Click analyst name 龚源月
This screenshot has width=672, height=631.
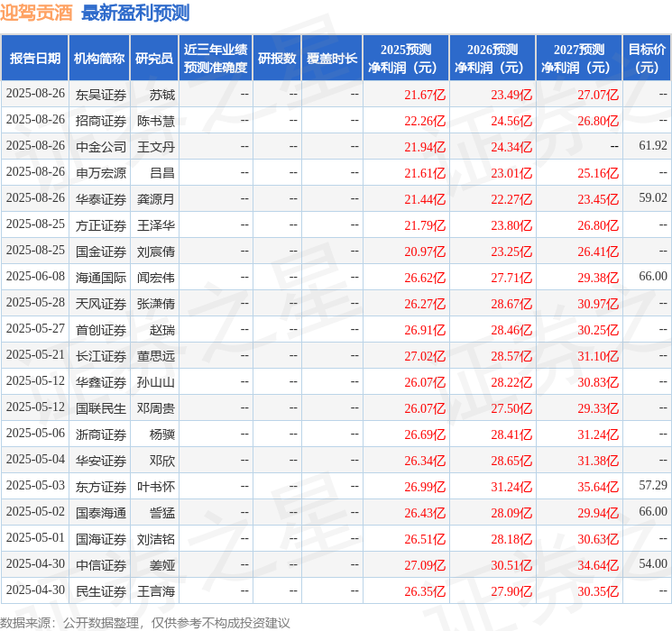click(155, 198)
